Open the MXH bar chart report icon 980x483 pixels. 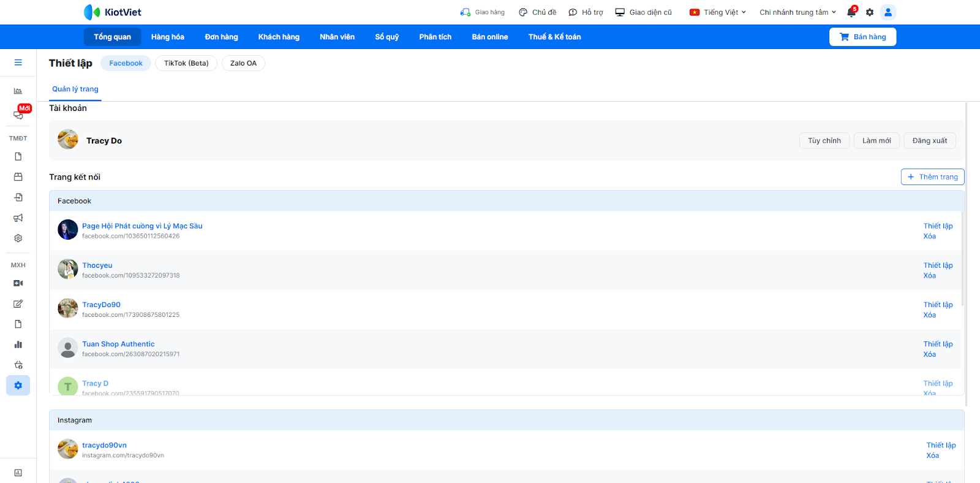coord(18,344)
